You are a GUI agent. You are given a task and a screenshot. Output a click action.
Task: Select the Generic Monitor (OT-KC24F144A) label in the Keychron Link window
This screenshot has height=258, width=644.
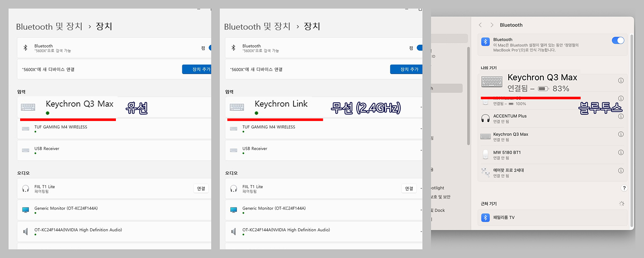pyautogui.click(x=274, y=208)
